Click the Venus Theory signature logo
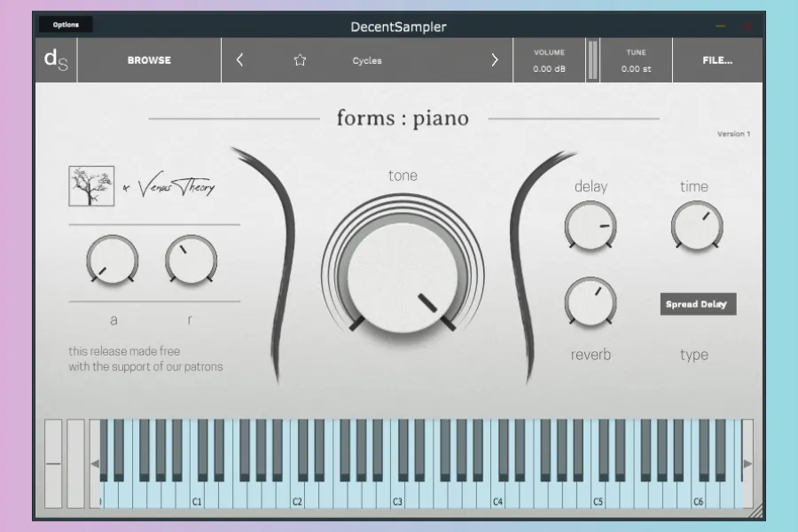The height and width of the screenshot is (532, 798). (174, 187)
